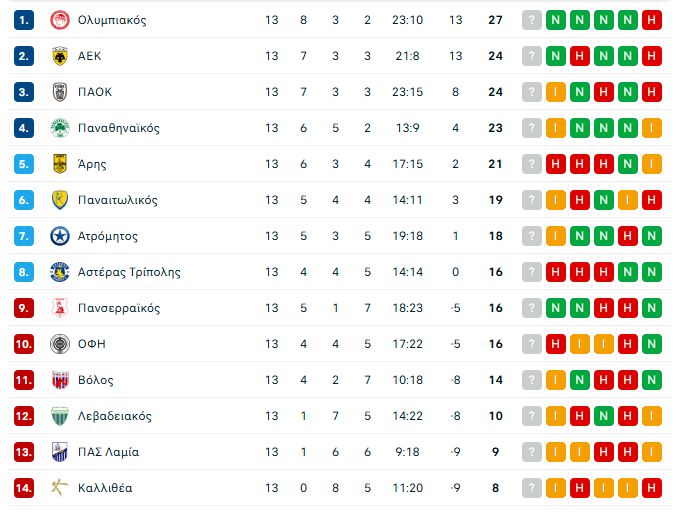Image resolution: width=678 pixels, height=512 pixels.
Task: Click the red position badge 10
Action: [25, 344]
